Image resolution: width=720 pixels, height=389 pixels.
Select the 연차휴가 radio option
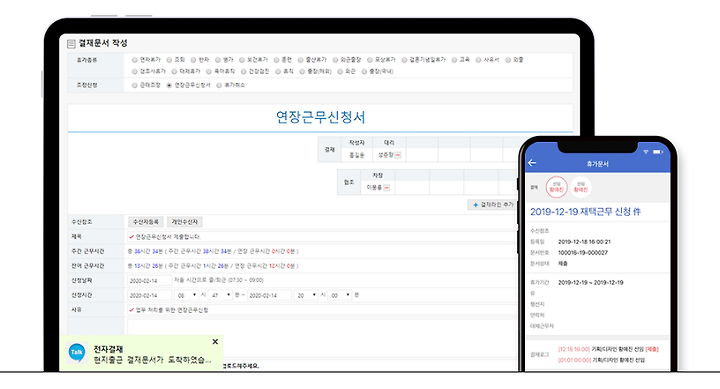point(135,60)
